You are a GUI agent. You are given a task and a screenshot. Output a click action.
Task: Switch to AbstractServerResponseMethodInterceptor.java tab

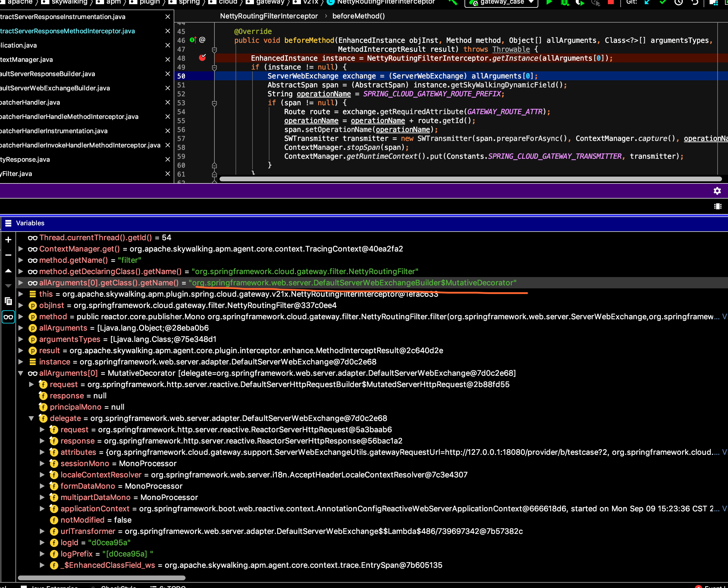click(x=68, y=31)
